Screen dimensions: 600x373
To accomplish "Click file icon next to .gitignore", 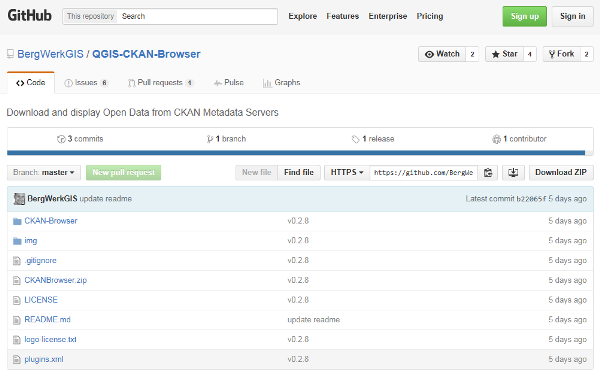I will coord(16,261).
